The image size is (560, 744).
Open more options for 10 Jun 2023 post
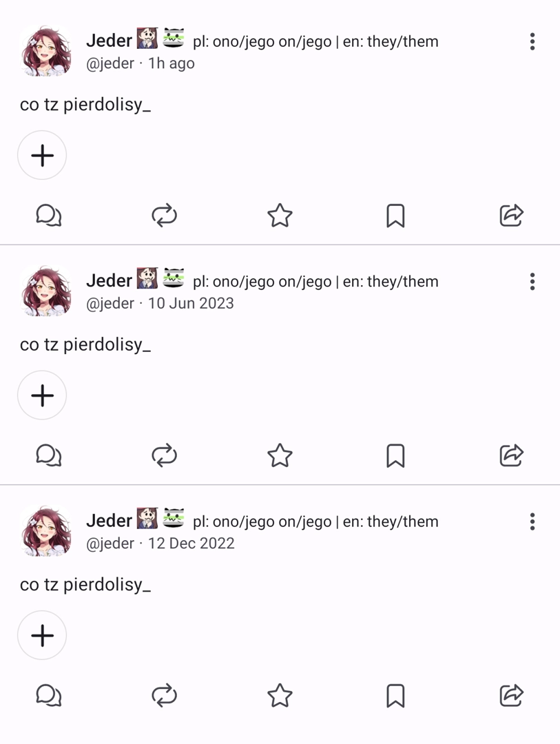pyautogui.click(x=532, y=281)
